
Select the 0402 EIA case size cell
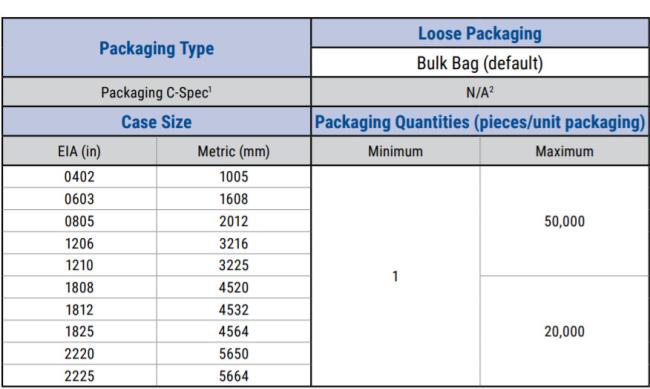pos(80,177)
